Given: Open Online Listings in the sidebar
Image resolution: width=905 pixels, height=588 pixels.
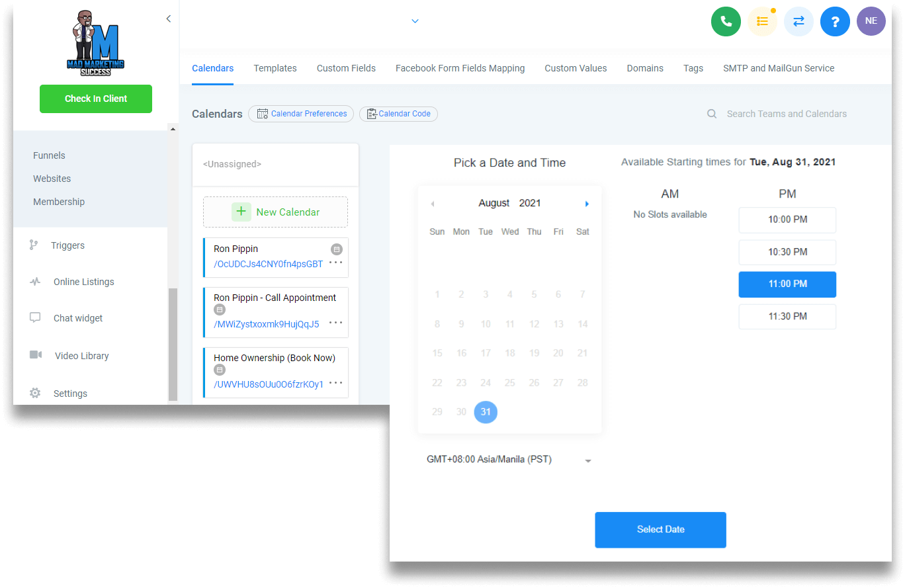Looking at the screenshot, I should point(83,282).
